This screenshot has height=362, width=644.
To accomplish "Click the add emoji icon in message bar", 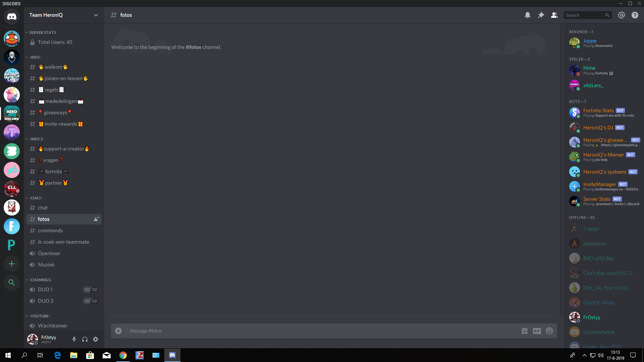I will (549, 330).
